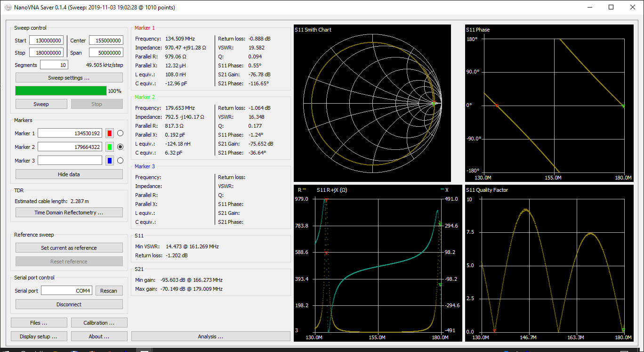The height and width of the screenshot is (352, 644).
Task: Select the Marker 1 radio button
Action: tap(121, 133)
